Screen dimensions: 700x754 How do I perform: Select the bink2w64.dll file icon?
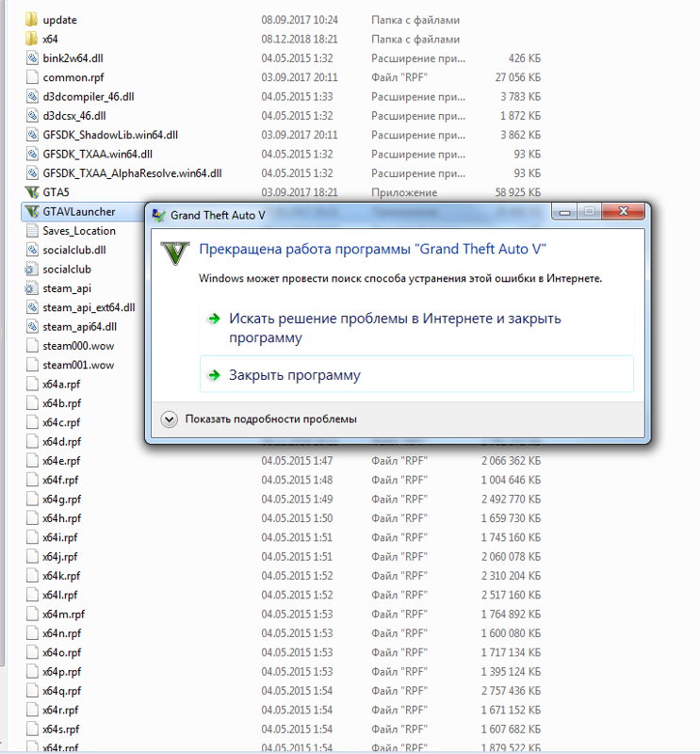point(32,58)
